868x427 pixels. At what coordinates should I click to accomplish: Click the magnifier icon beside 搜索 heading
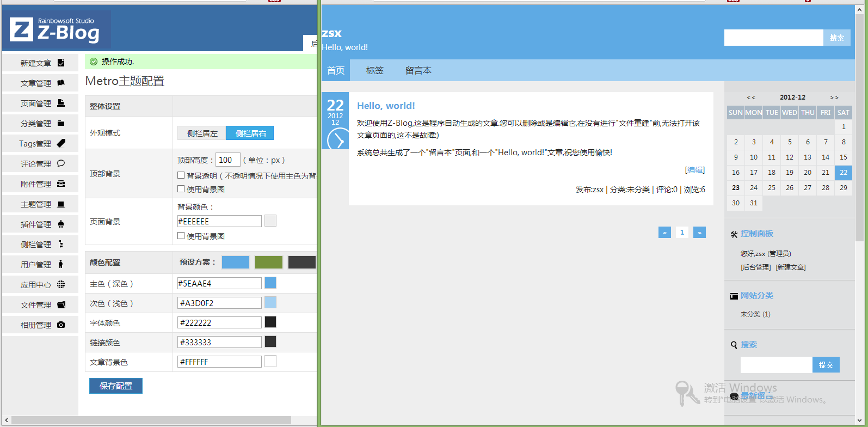pos(734,345)
